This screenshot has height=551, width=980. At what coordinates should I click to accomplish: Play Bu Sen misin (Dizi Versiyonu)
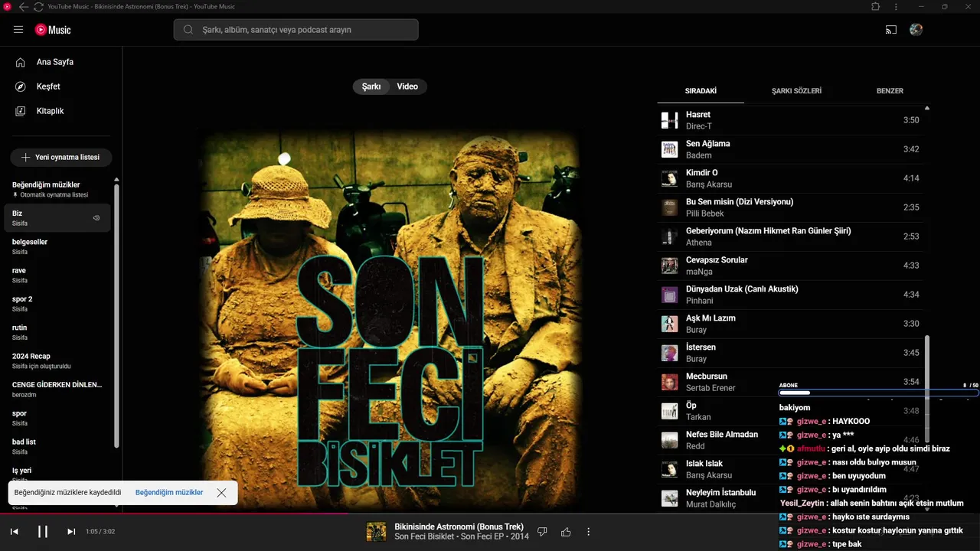coord(790,207)
